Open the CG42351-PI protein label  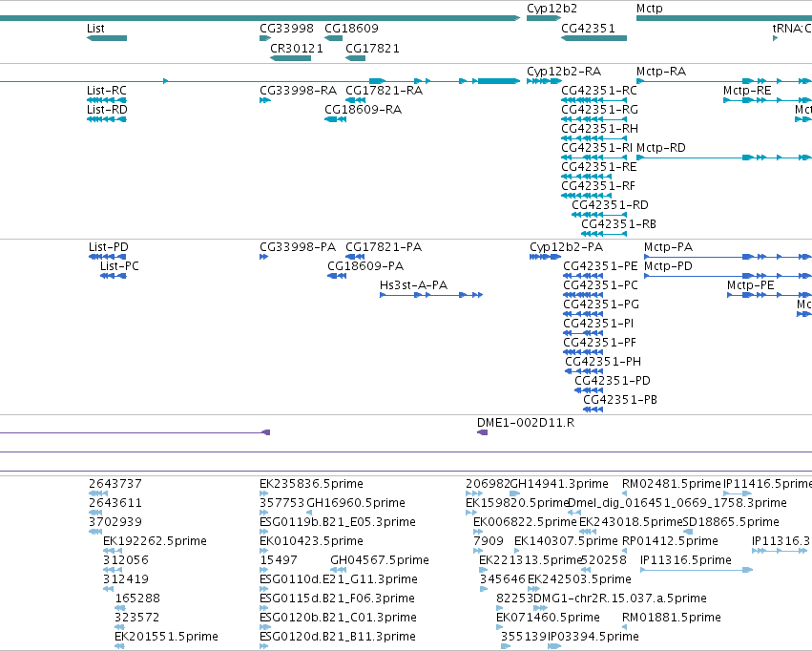point(598,324)
